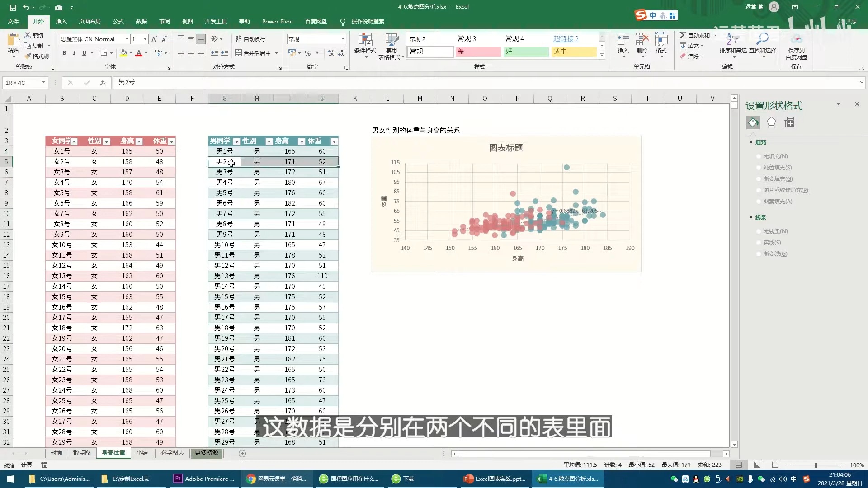Toggle bold formatting button
The width and height of the screenshot is (868, 488).
click(x=64, y=53)
